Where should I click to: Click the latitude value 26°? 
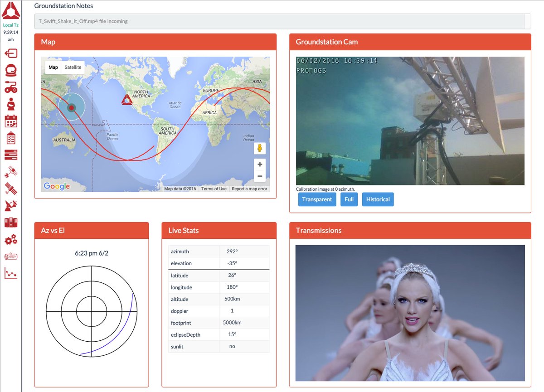(232, 276)
